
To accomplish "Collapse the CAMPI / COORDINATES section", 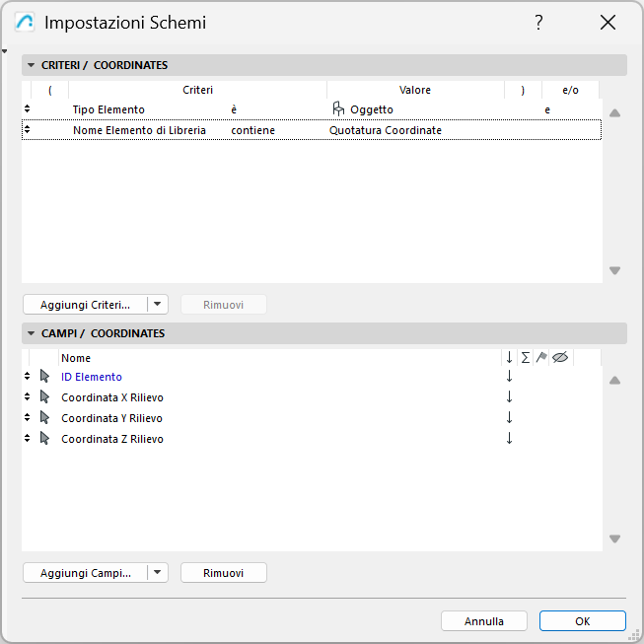I will 32,334.
